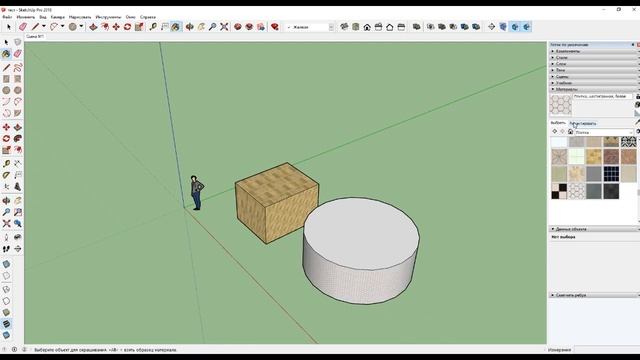Pick the Freehand drawing tool
This screenshot has width=640, height=360.
click(18, 67)
